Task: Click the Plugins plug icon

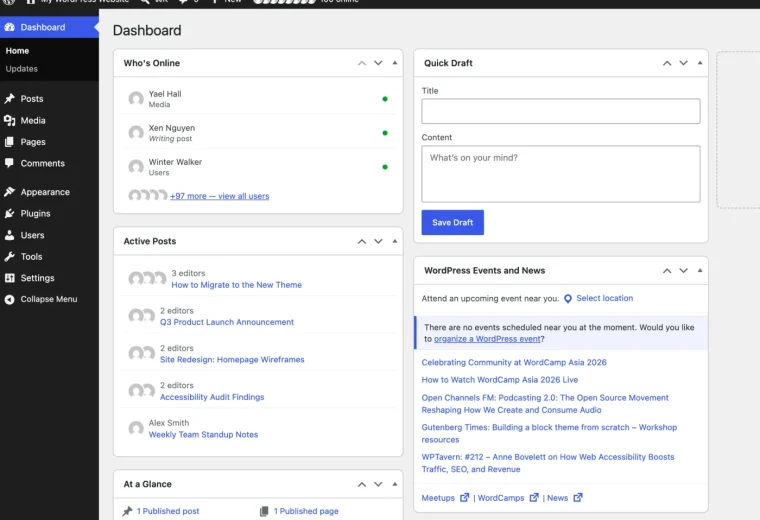Action: coord(9,213)
